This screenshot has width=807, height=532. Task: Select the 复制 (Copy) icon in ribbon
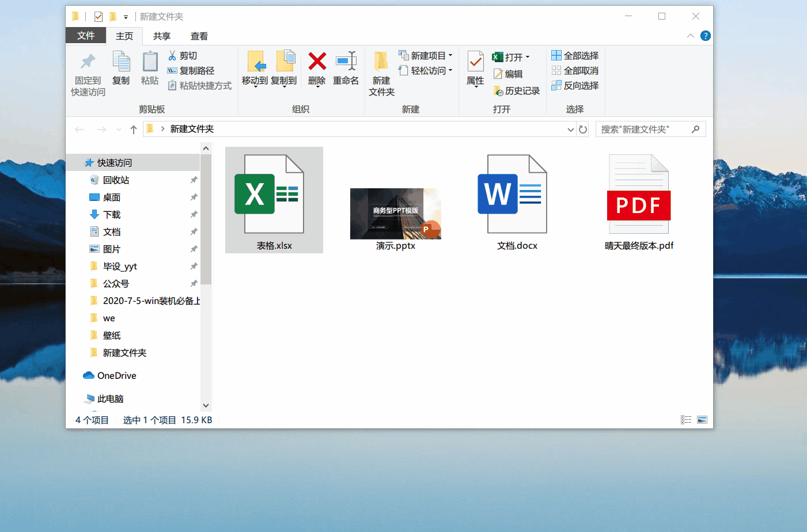[x=121, y=68]
